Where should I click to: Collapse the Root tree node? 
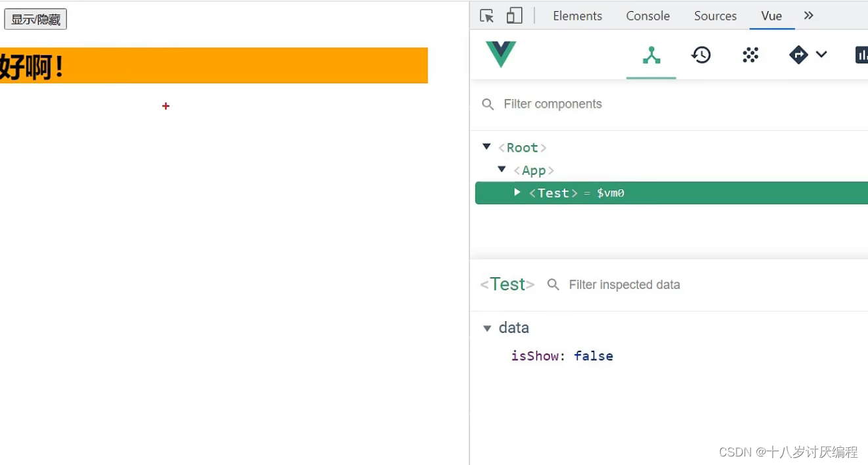tap(487, 146)
